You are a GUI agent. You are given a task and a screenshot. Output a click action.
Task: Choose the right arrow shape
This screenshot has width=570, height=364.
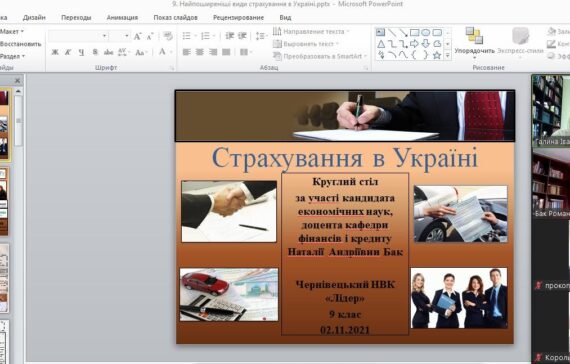pyautogui.click(x=414, y=44)
